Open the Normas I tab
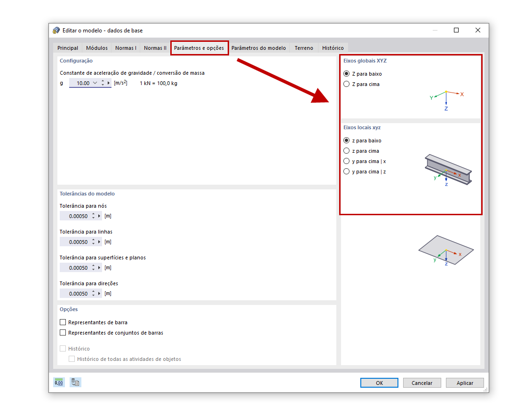Image resolution: width=532 pixels, height=414 pixels. [126, 48]
